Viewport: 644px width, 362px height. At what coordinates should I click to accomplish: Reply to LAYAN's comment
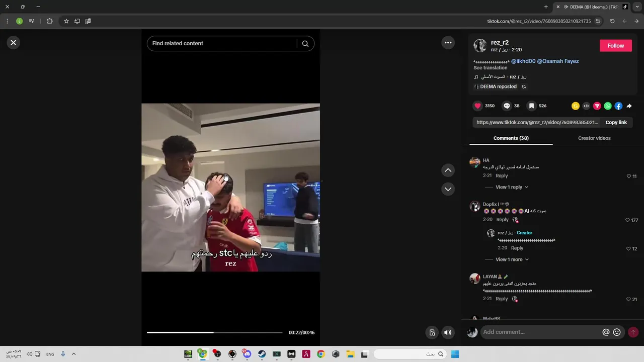pos(502,299)
